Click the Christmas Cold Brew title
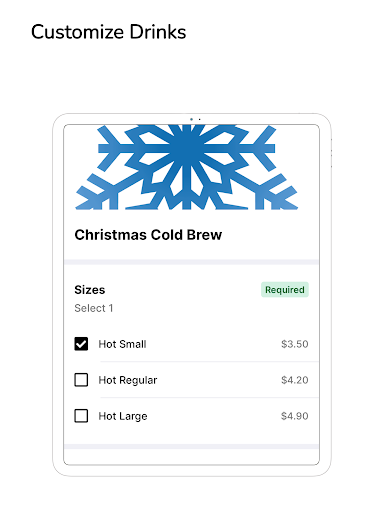Image resolution: width=384 pixels, height=512 pixels. tap(148, 235)
